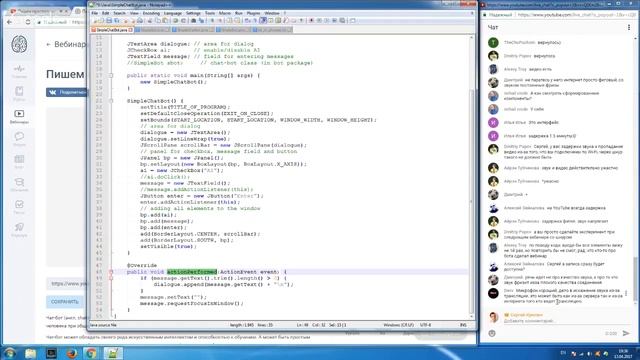The image size is (640, 360).
Task: Close the SimpleChatBot.java tab
Action: [131, 30]
